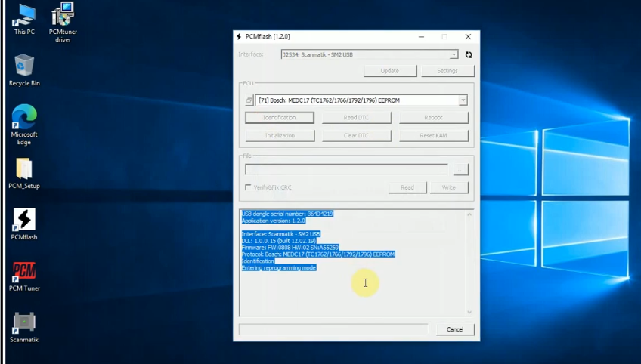The image size is (641, 364).
Task: Click the 'DLL: 1.0.0.15' log line
Action: pyautogui.click(x=278, y=241)
